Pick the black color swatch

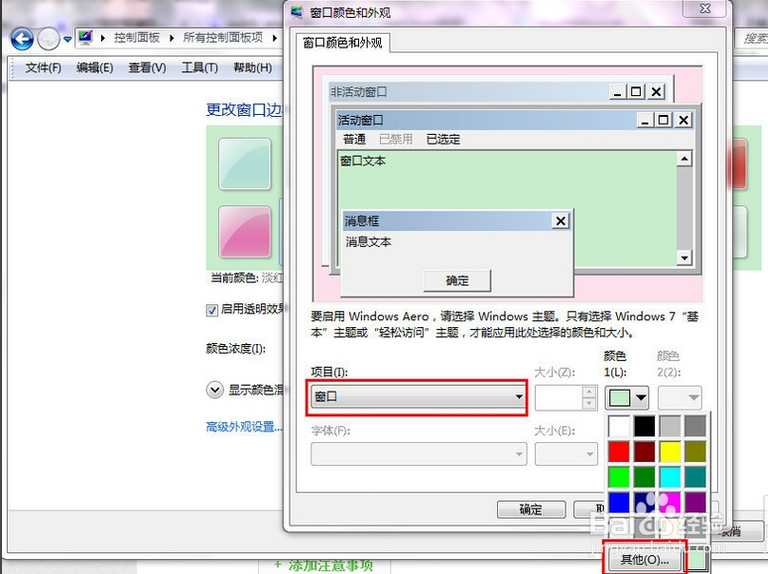[644, 426]
